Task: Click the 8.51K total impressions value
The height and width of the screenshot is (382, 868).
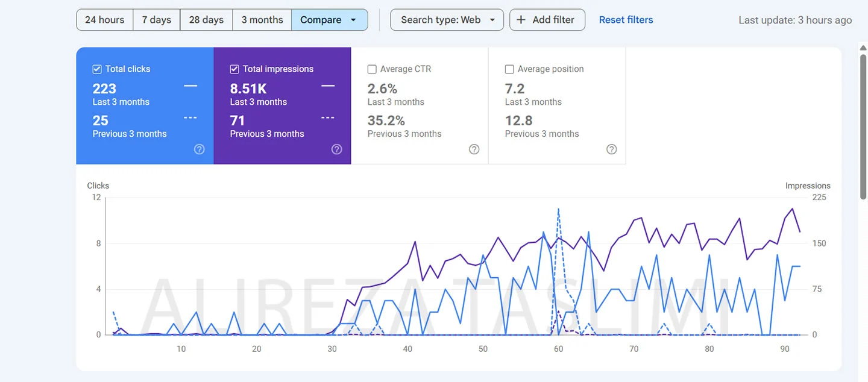Action: pos(248,89)
